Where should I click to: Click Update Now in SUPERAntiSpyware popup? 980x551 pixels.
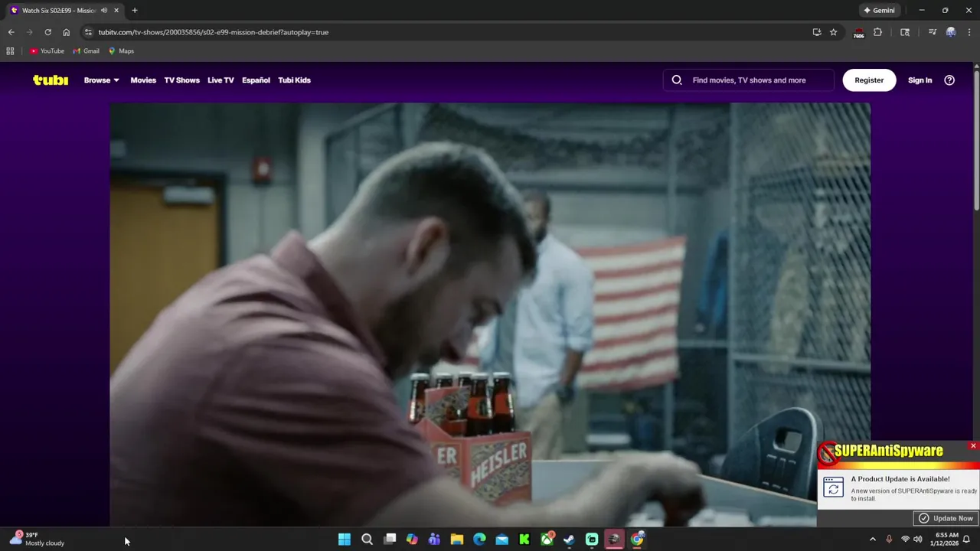(946, 518)
